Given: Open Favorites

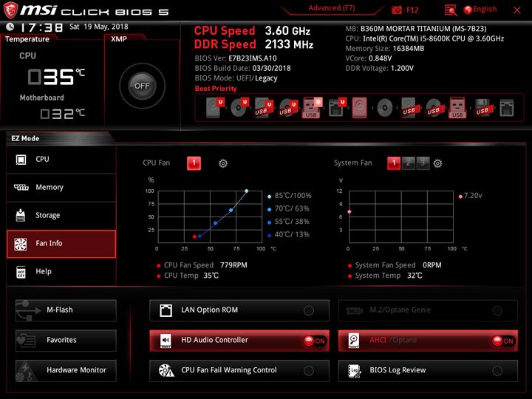Looking at the screenshot, I should pos(66,341).
